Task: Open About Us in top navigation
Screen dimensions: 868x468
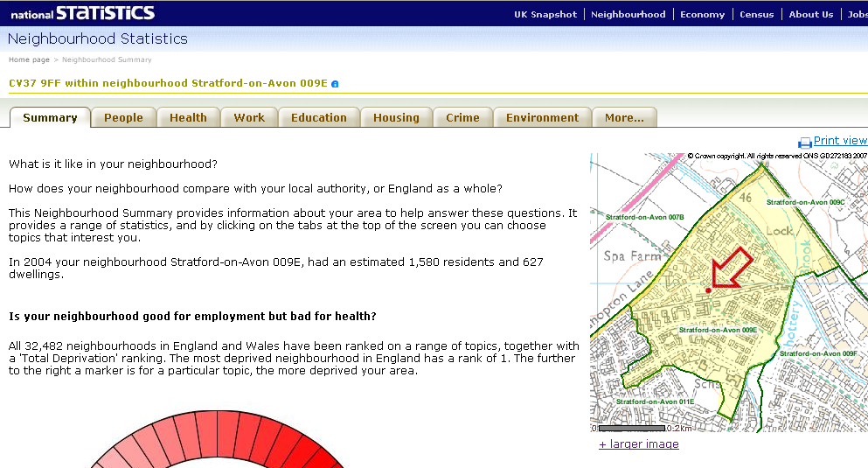Action: click(811, 14)
